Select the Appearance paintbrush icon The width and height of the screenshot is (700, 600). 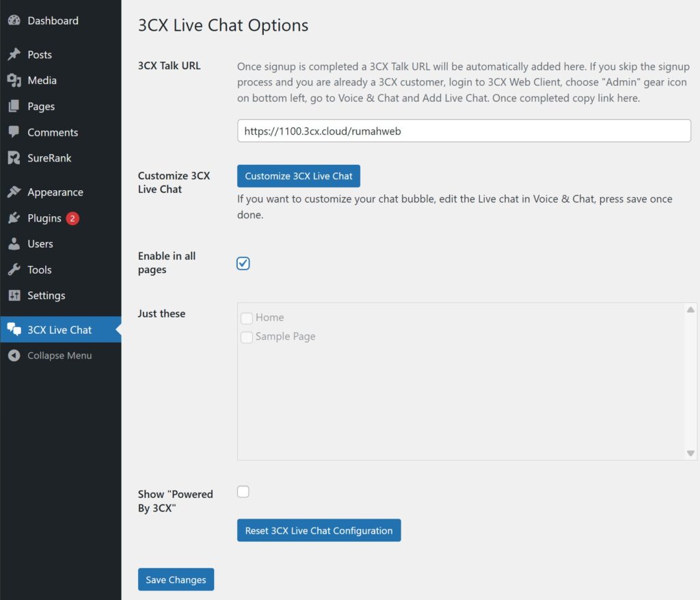tap(14, 192)
